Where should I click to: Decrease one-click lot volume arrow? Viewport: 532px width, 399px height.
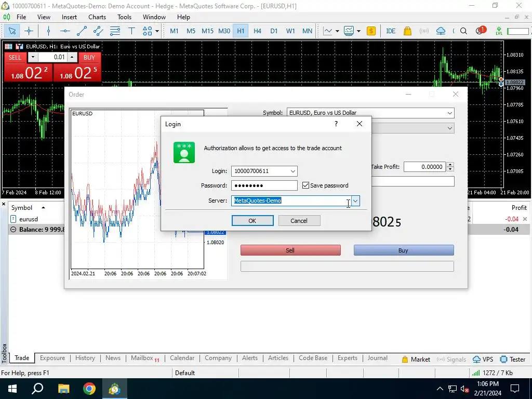pos(33,57)
